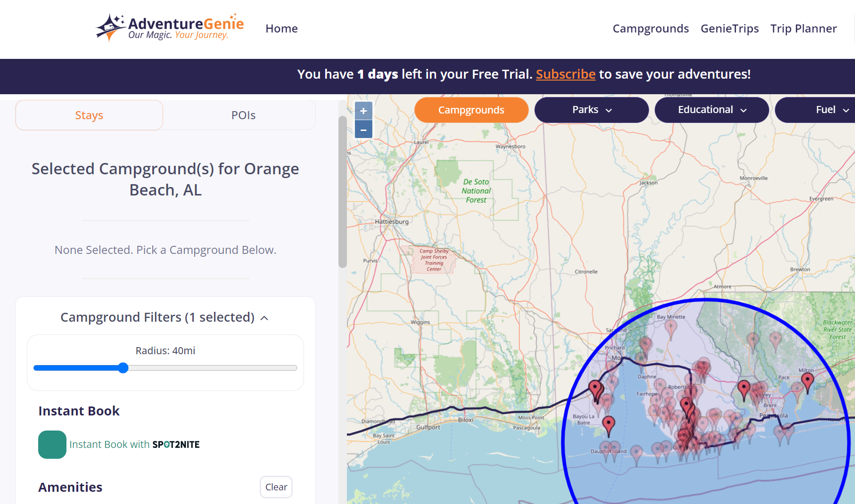855x504 pixels.
Task: Click the Radius slider handle
Action: coord(123,368)
